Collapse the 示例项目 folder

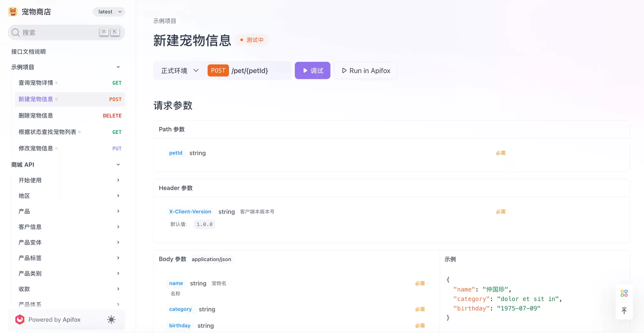[x=118, y=67]
